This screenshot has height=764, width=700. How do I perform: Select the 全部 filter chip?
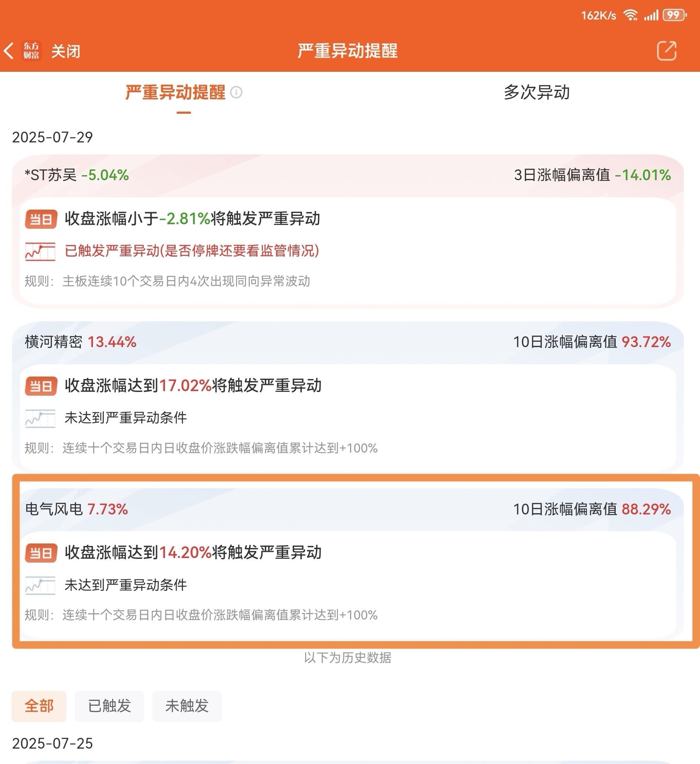pos(39,706)
